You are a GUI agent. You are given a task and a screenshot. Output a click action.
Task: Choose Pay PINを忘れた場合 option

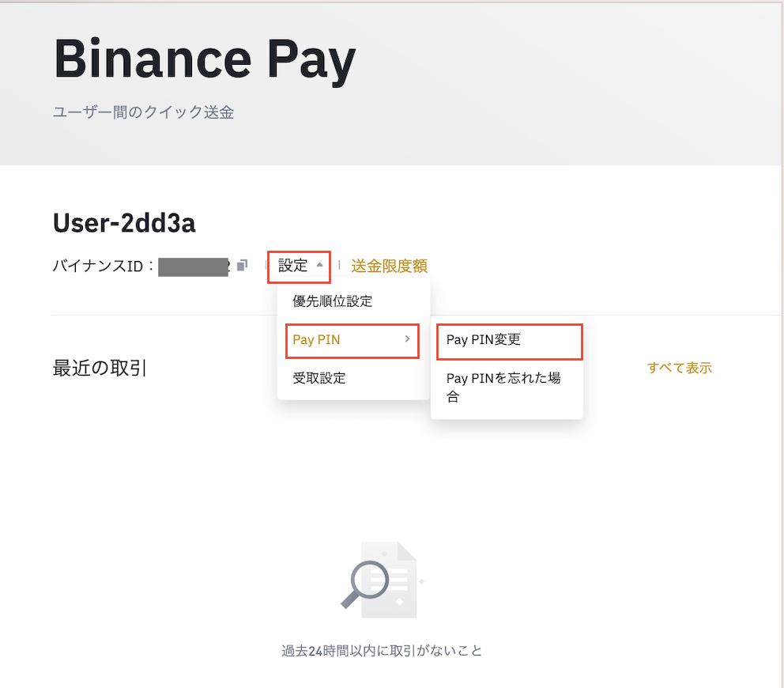coord(503,387)
